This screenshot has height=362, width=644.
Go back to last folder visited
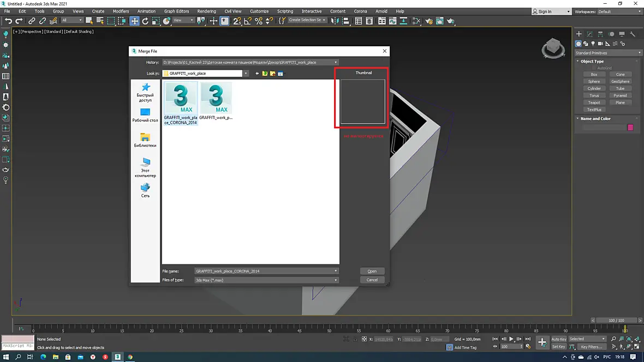pyautogui.click(x=257, y=74)
